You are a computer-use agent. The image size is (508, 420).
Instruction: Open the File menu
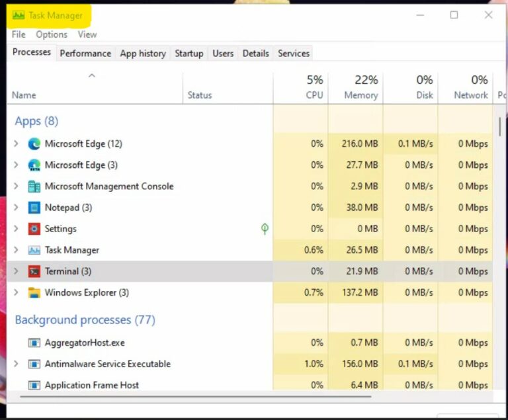point(19,34)
